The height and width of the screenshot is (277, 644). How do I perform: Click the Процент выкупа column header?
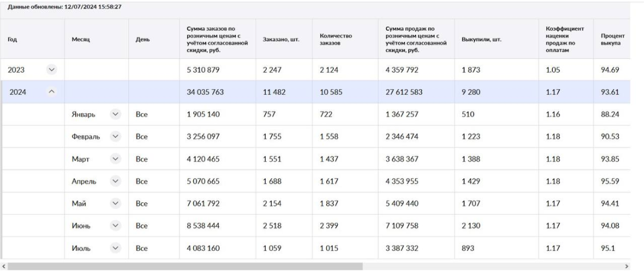pyautogui.click(x=612, y=39)
